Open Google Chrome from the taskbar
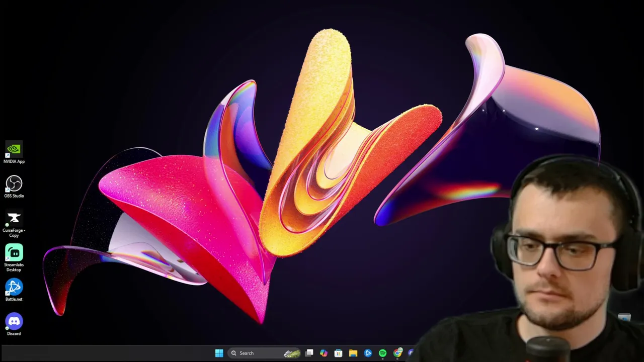644x362 pixels. click(x=397, y=353)
